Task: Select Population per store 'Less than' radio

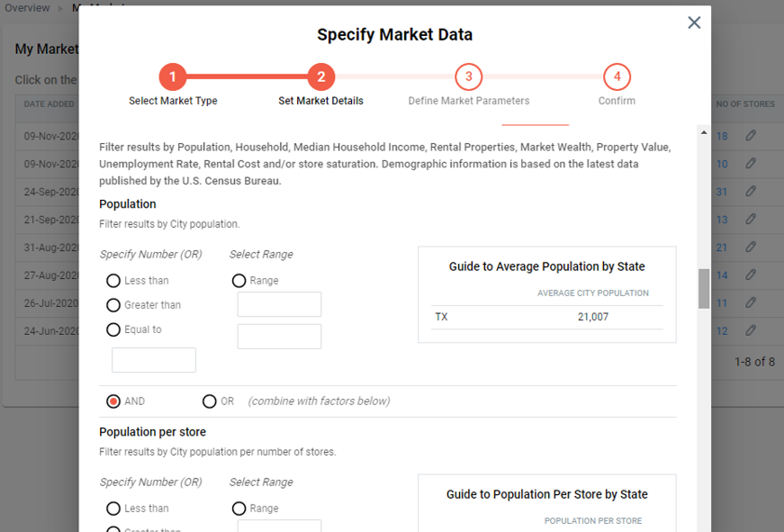Action: click(x=113, y=509)
